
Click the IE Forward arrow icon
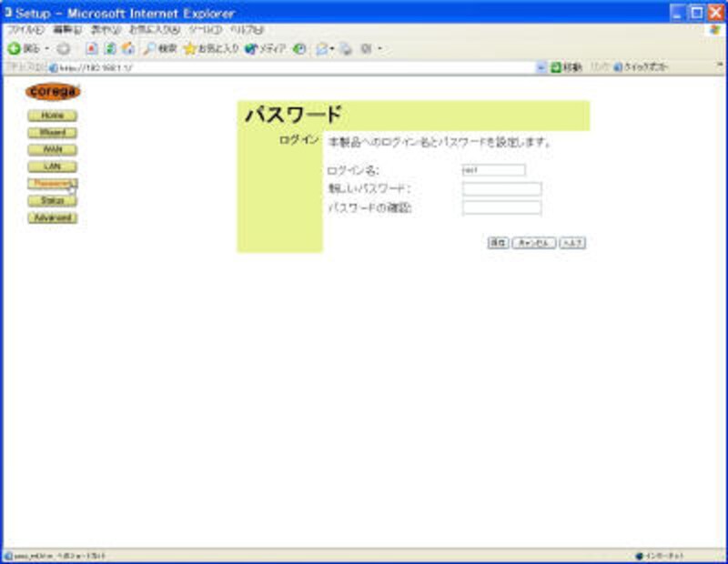[63, 48]
